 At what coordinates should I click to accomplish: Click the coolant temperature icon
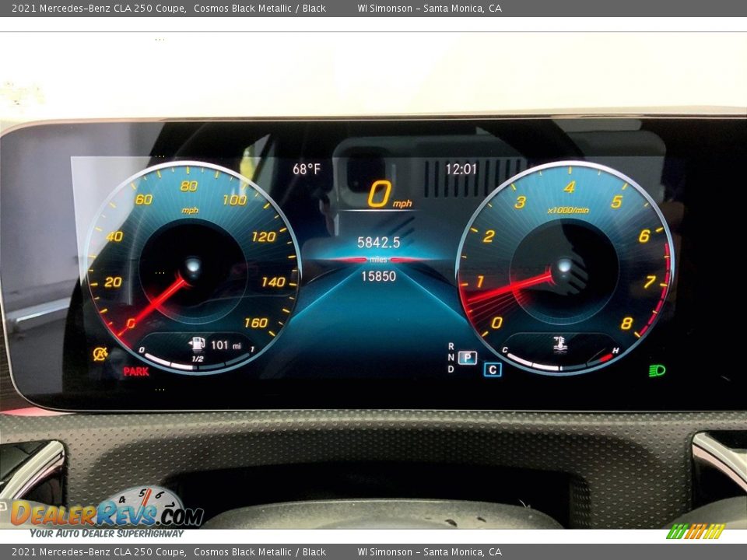(x=558, y=343)
